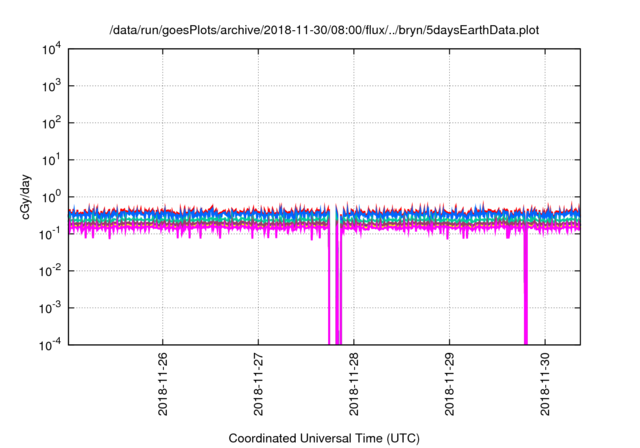Click the 10^-2 y-axis tick label
This screenshot has height=448, width=640.
pos(51,271)
